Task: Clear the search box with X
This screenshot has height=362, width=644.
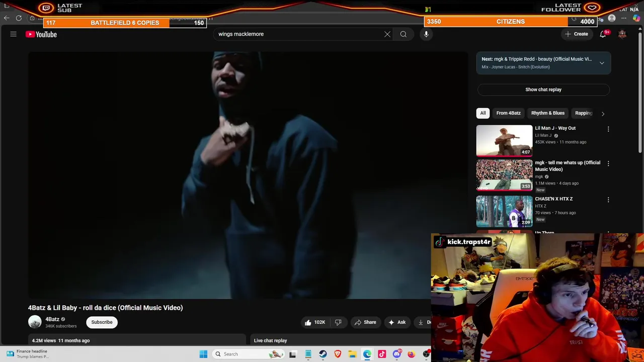Action: click(x=387, y=34)
